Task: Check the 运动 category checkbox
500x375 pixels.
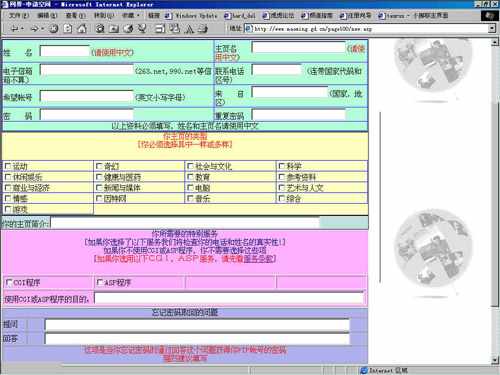Action: (x=8, y=166)
